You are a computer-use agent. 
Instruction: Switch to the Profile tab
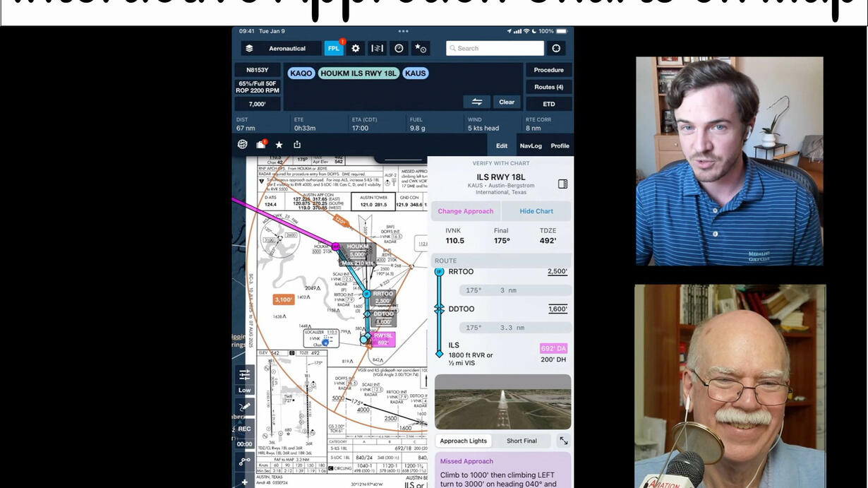click(560, 146)
